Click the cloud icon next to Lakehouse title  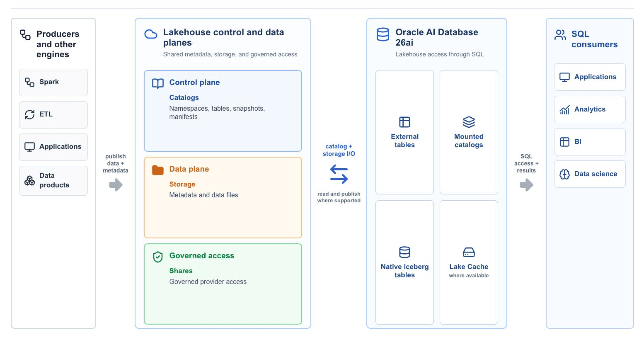151,34
